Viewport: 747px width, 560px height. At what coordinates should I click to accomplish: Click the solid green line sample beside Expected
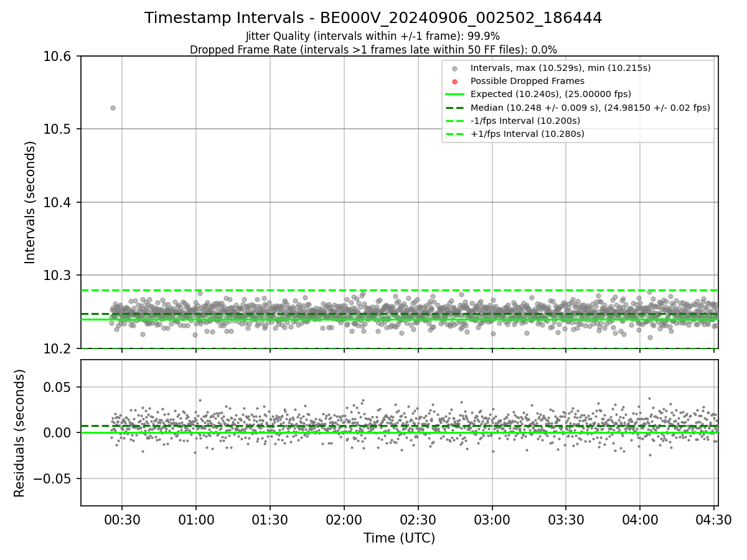[x=455, y=95]
